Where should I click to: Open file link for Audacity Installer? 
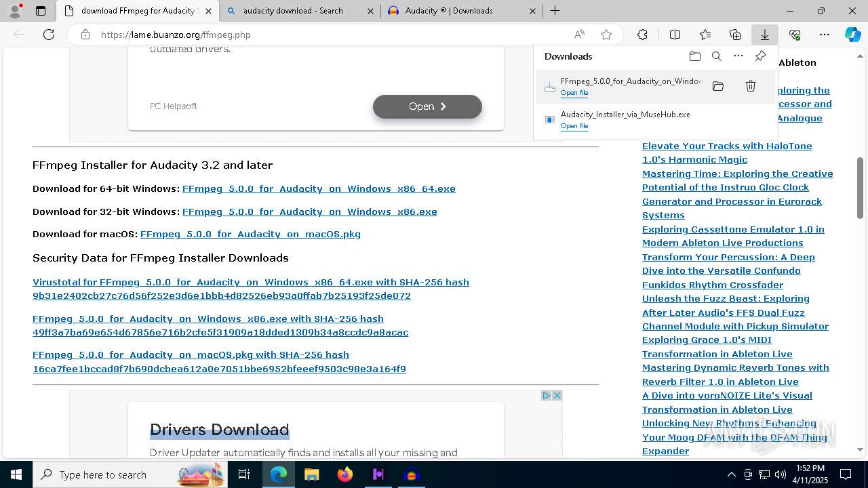pyautogui.click(x=574, y=126)
